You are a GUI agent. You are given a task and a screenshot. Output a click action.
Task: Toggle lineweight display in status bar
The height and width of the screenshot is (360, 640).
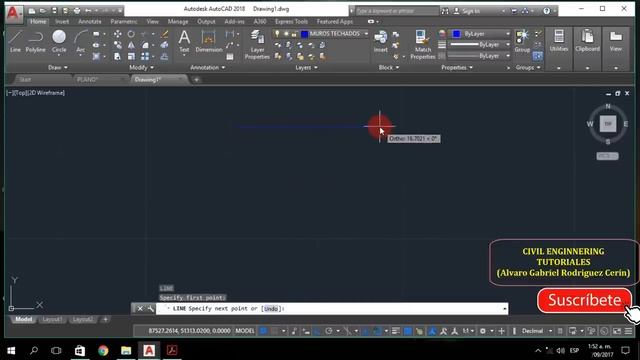396,331
